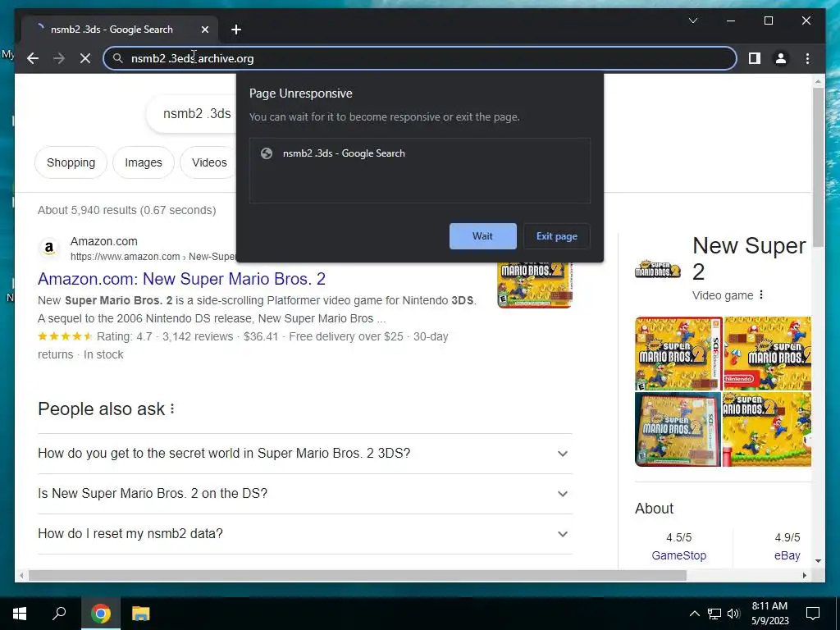Click the About heading in knowledge panel

654,509
